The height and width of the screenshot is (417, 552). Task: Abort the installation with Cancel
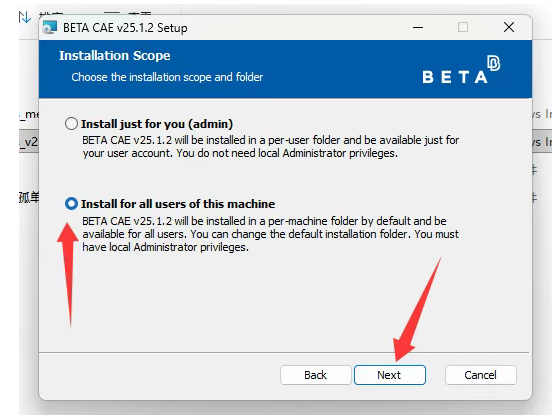tap(481, 375)
